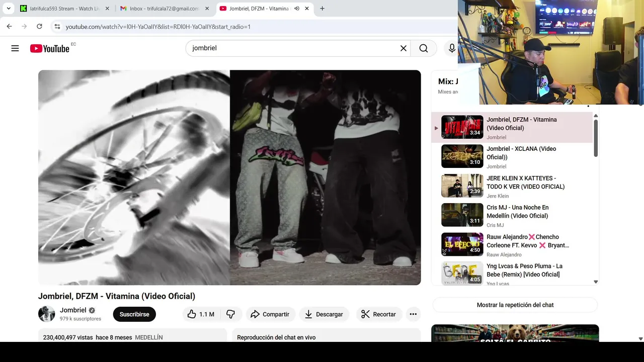
Task: Click the video player area
Action: (x=229, y=177)
